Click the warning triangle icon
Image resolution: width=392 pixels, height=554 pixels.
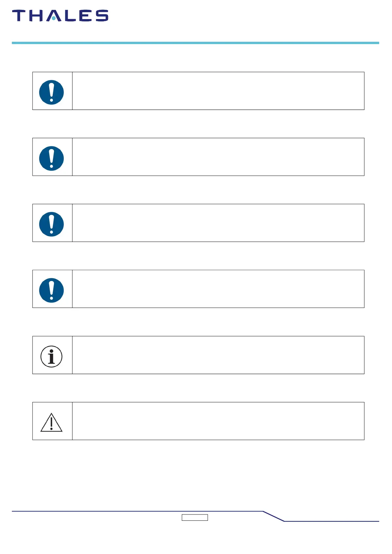coord(51,422)
